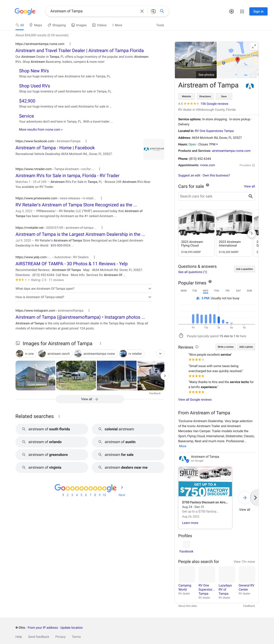Open the More search categories menu
This screenshot has height=644, width=274.
point(117,25)
